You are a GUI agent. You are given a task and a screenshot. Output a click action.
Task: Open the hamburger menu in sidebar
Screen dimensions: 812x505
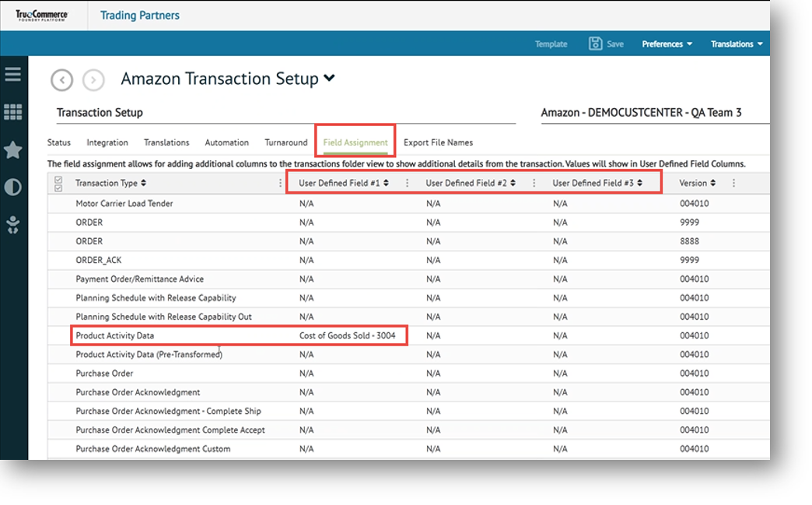pyautogui.click(x=13, y=74)
